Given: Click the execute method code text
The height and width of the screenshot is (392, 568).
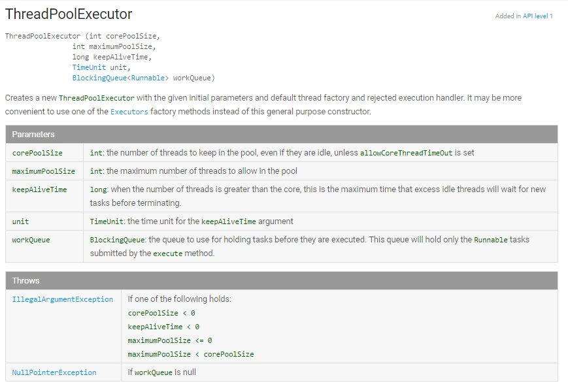Looking at the screenshot, I should (x=167, y=253).
